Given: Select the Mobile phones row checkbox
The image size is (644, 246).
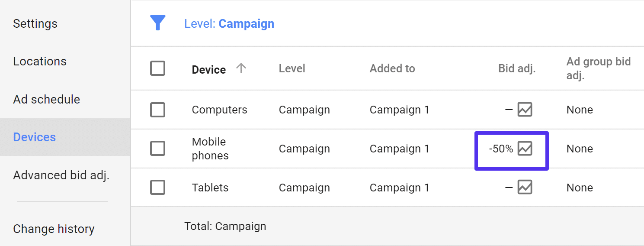Looking at the screenshot, I should tap(157, 149).
